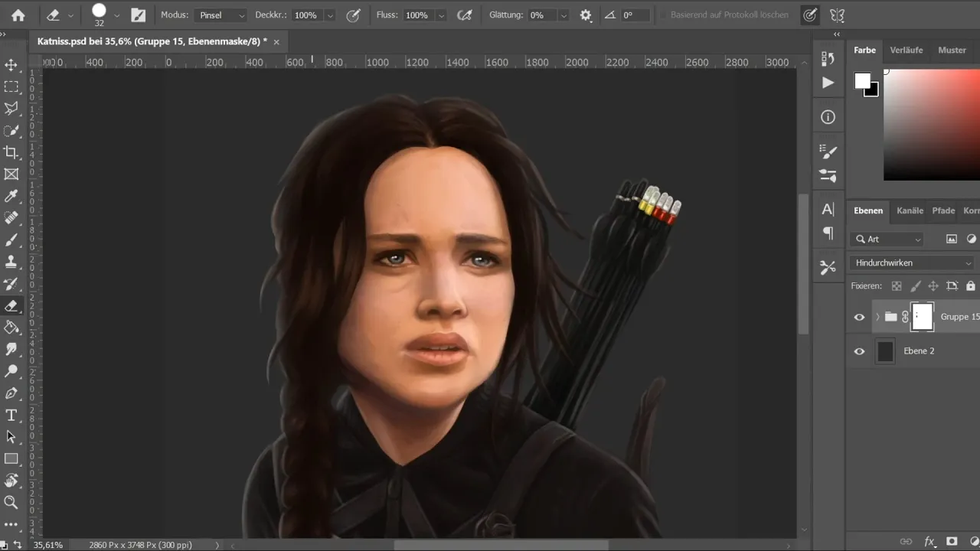Select the Katniss.psd document tab
The image size is (980, 551).
152,41
